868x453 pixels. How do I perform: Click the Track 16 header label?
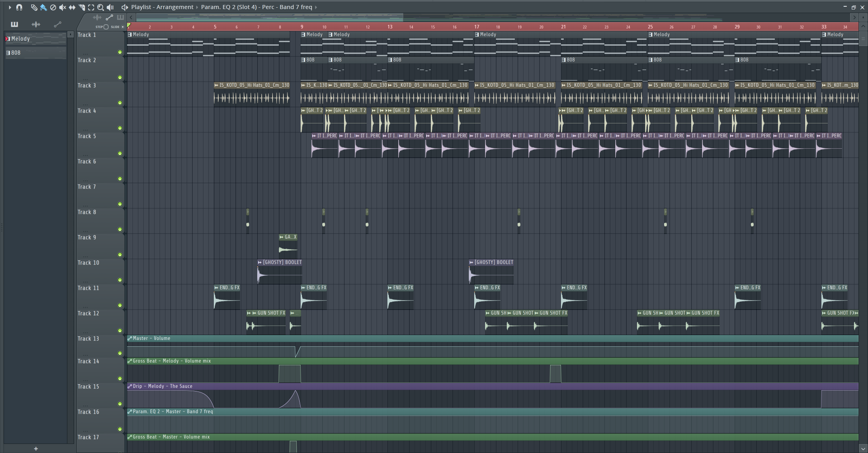pyautogui.click(x=88, y=412)
